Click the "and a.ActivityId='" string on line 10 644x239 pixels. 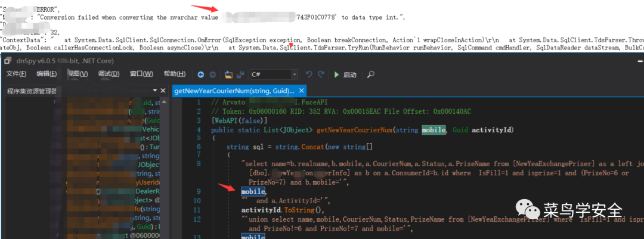click(x=286, y=201)
